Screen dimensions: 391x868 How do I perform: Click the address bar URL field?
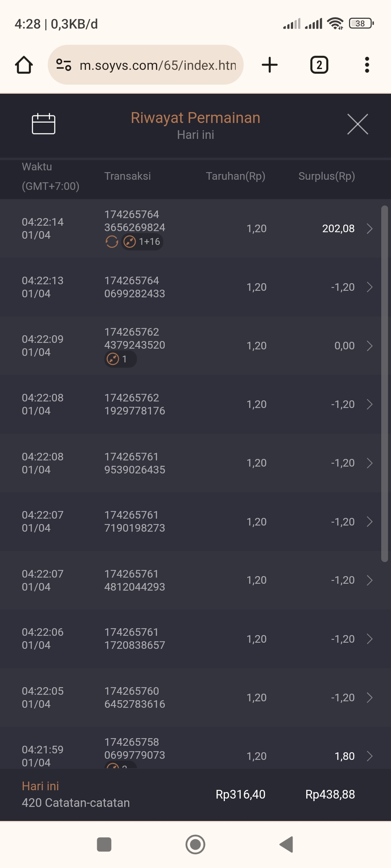(x=157, y=65)
